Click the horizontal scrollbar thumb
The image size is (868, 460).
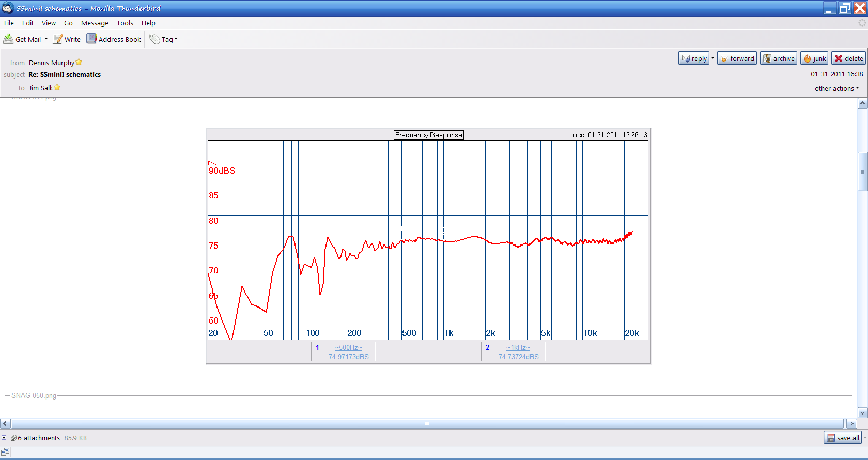[427, 424]
